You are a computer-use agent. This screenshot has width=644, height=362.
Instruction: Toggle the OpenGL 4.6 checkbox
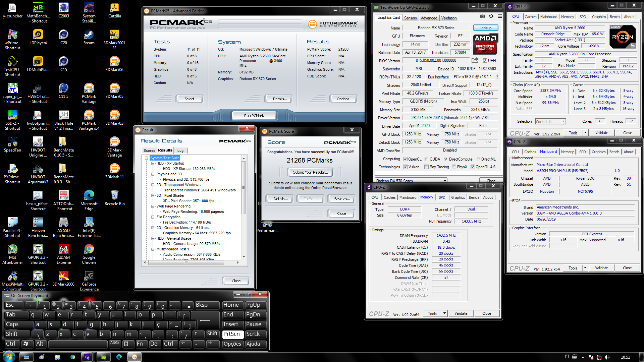[473, 167]
